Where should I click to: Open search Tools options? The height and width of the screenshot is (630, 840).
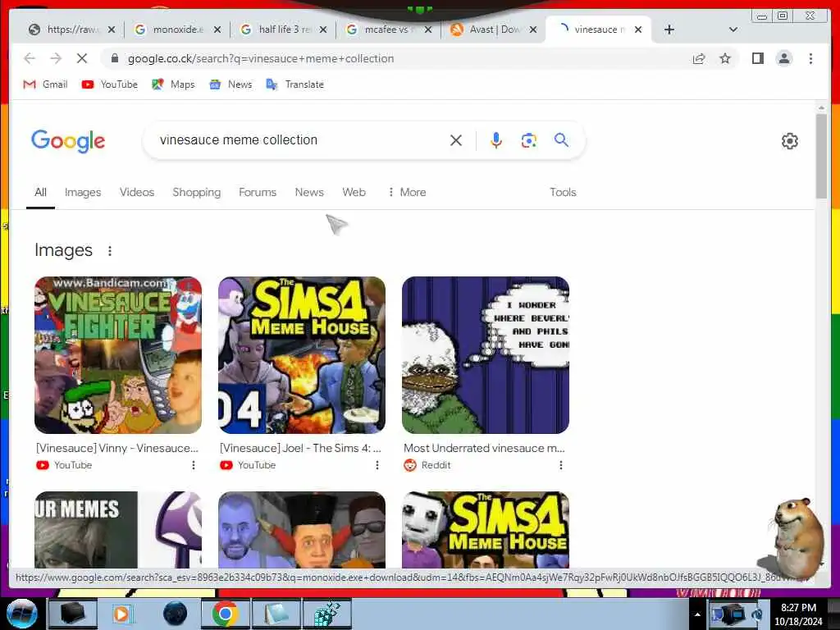click(x=563, y=192)
